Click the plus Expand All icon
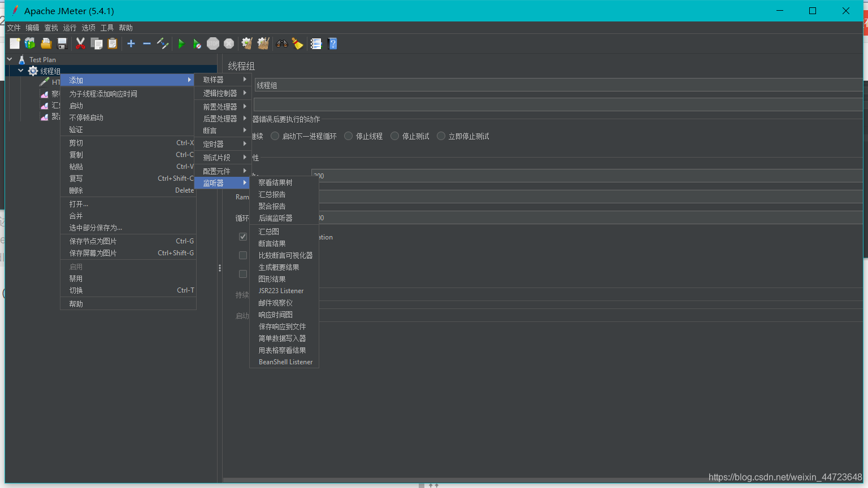The image size is (868, 488). point(131,43)
